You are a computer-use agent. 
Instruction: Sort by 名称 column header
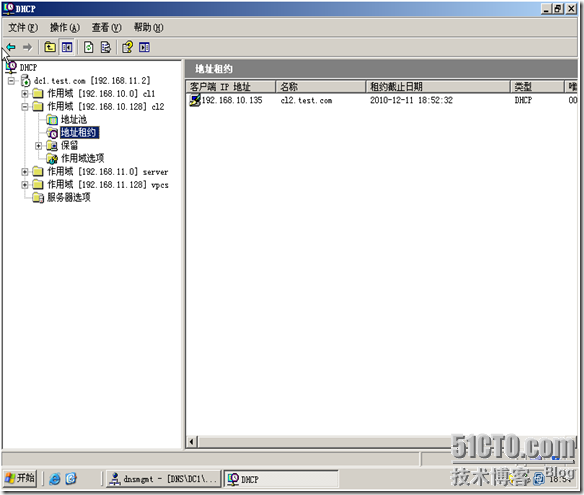[x=321, y=87]
